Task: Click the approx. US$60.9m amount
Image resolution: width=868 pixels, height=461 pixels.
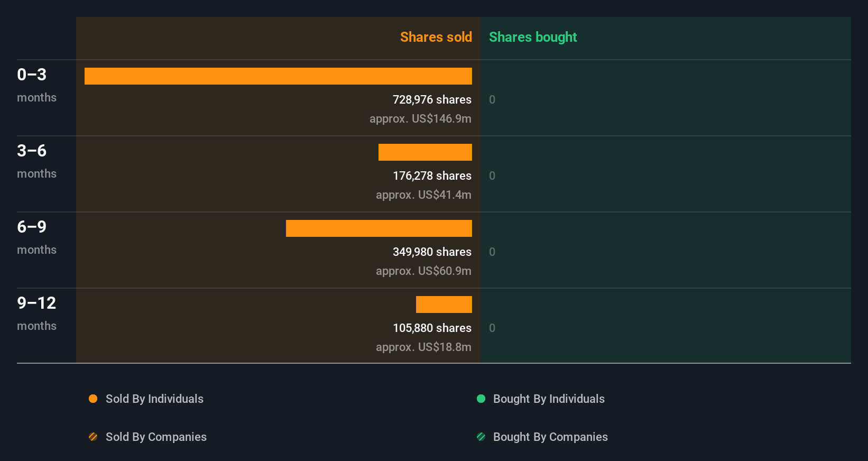Action: tap(423, 271)
